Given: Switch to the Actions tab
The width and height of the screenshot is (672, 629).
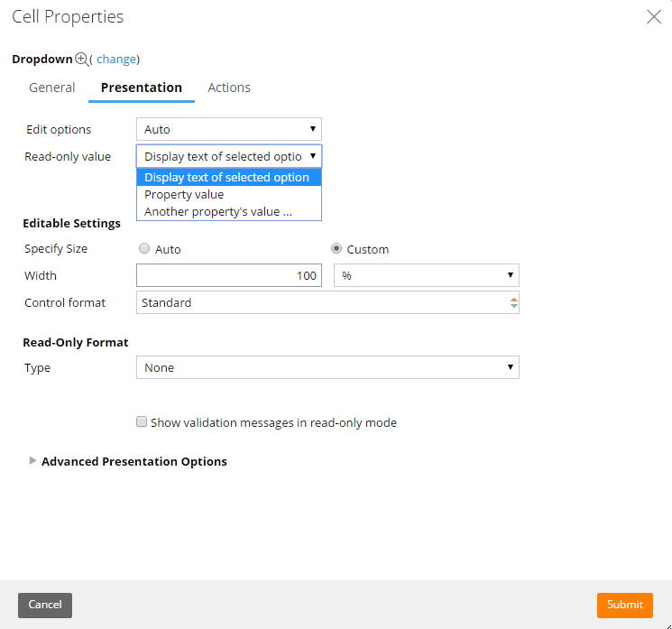Looking at the screenshot, I should [x=229, y=88].
